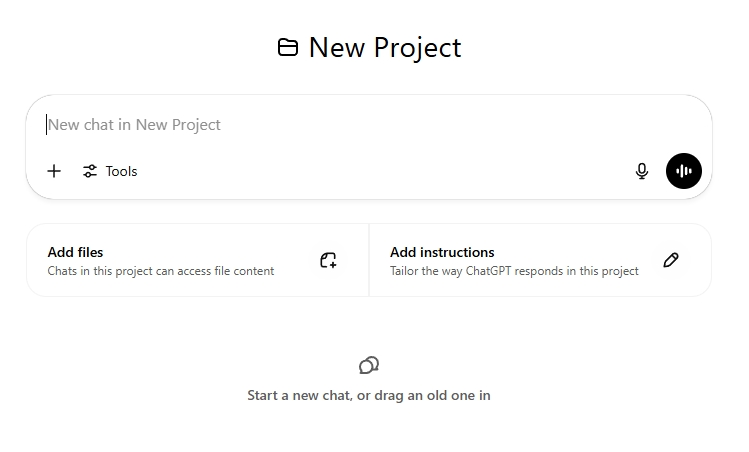Viewport: 749px width, 452px height.
Task: Click the add-file icon with plus sign
Action: point(328,260)
